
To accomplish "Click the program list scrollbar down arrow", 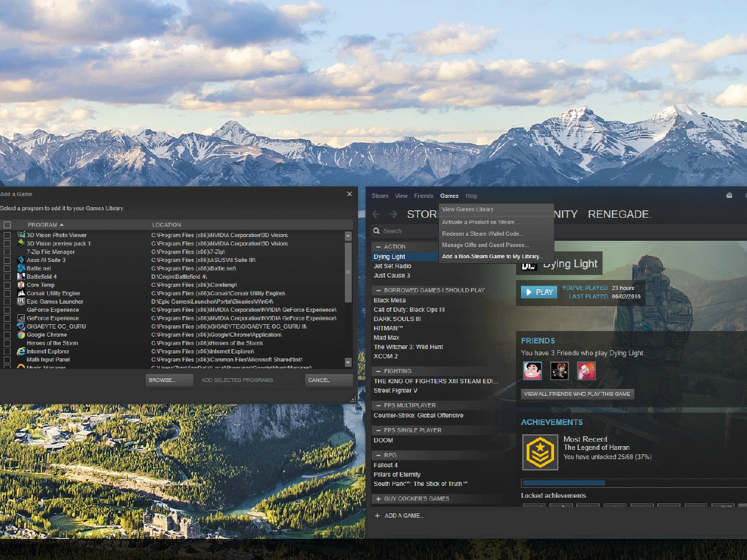I will pos(347,362).
